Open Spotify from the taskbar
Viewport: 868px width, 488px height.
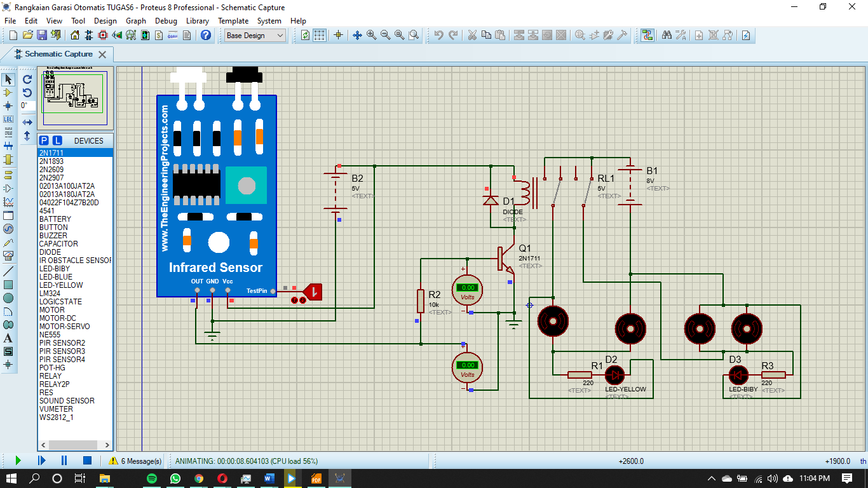[x=152, y=478]
